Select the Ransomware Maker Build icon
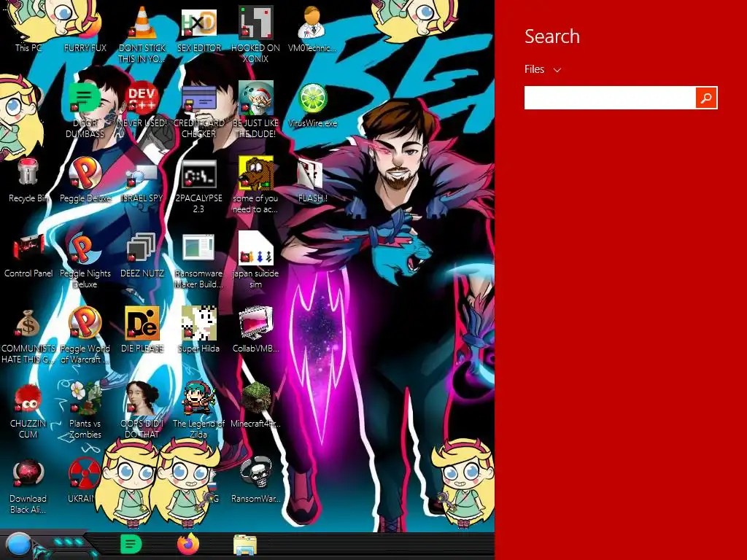The height and width of the screenshot is (560, 747). 198,248
